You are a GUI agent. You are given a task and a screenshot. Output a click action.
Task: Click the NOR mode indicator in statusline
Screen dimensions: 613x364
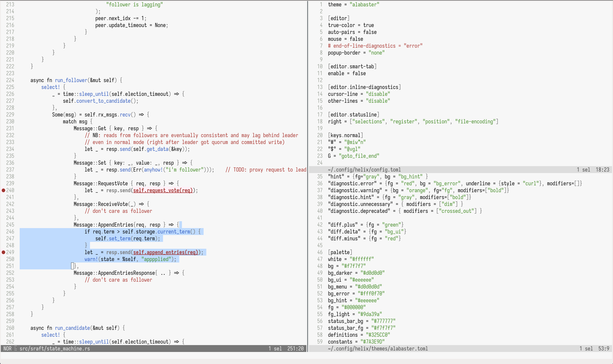(7, 349)
